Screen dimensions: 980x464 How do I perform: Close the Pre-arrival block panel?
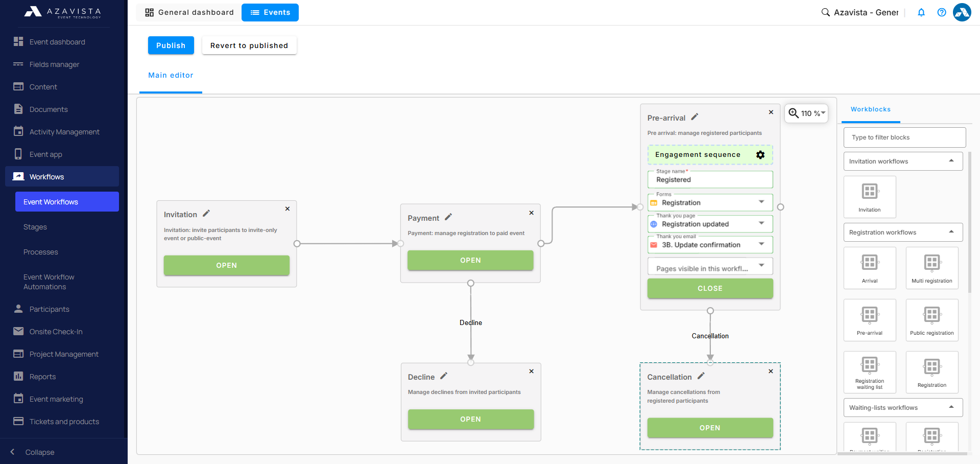tap(710, 288)
